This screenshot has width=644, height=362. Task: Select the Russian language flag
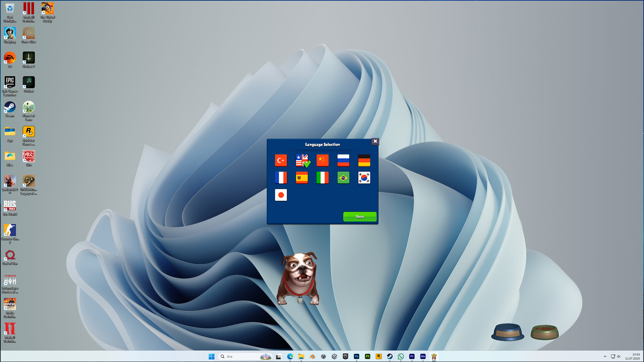click(343, 160)
